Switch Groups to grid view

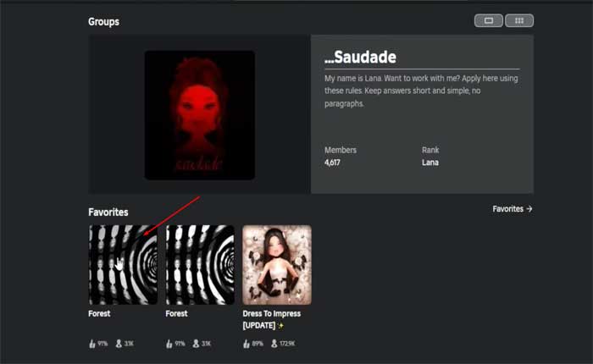click(519, 20)
